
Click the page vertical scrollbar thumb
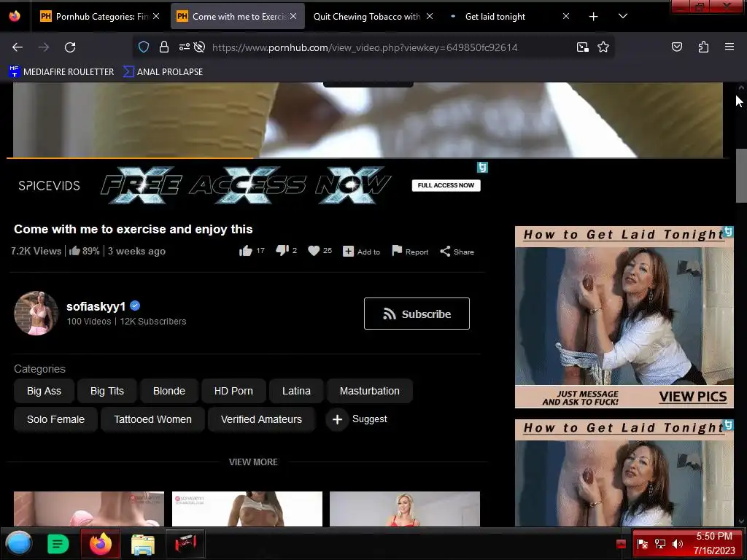(741, 175)
